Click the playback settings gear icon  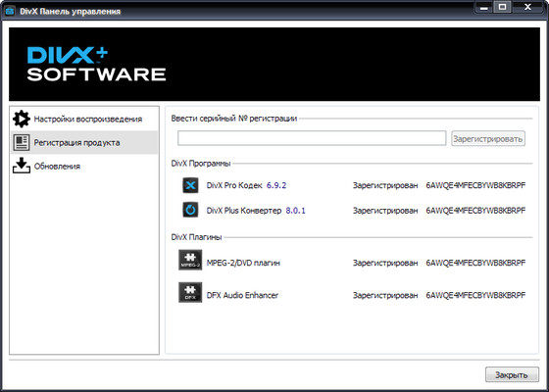22,119
